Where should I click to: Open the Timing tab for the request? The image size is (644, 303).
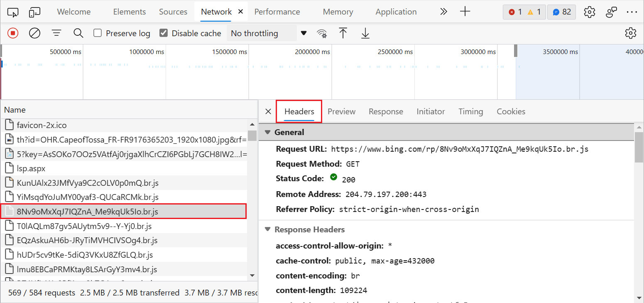[470, 111]
